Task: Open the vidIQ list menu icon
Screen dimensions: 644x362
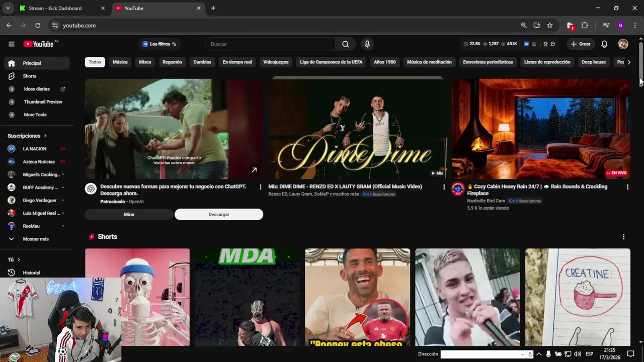Action: coord(534,44)
